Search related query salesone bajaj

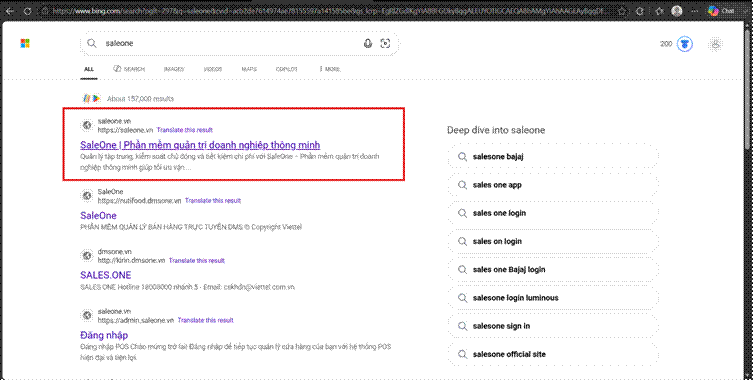tap(552, 157)
